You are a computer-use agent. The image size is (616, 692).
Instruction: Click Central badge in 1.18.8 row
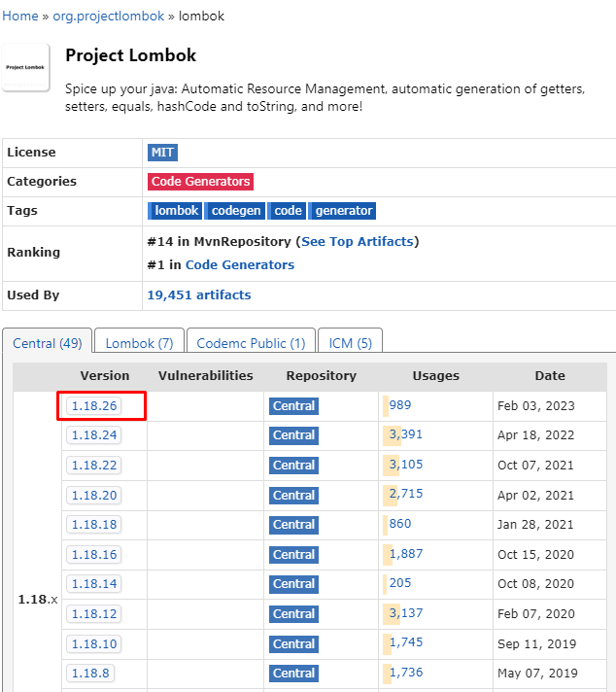293,673
